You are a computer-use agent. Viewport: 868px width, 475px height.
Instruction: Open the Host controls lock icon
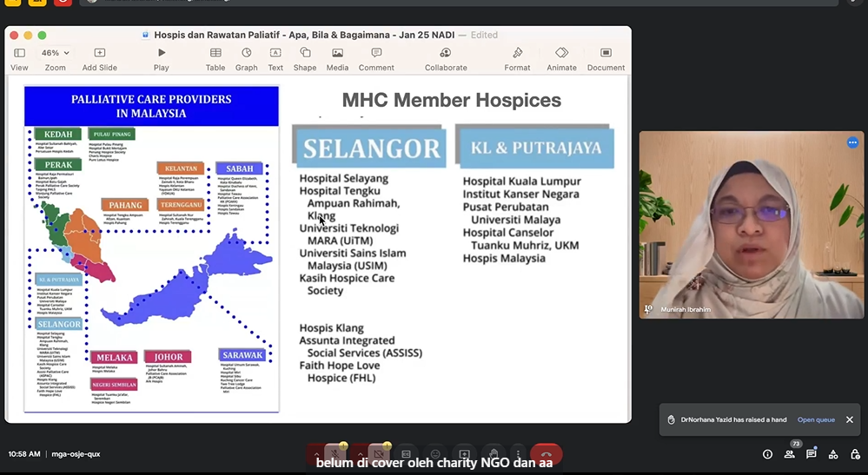pos(855,454)
